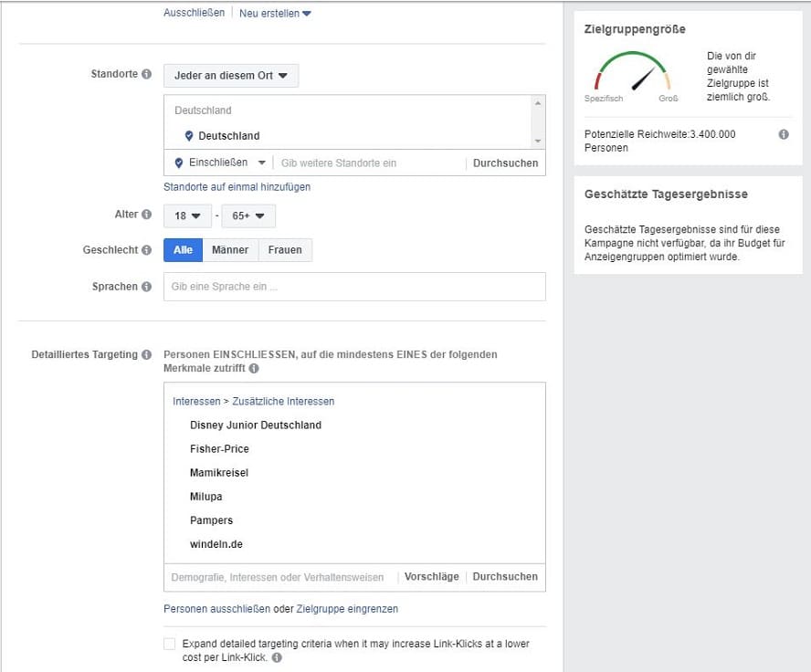The height and width of the screenshot is (672, 811).
Task: Click the info icon after Merkmale zutrifft
Action: [x=254, y=368]
